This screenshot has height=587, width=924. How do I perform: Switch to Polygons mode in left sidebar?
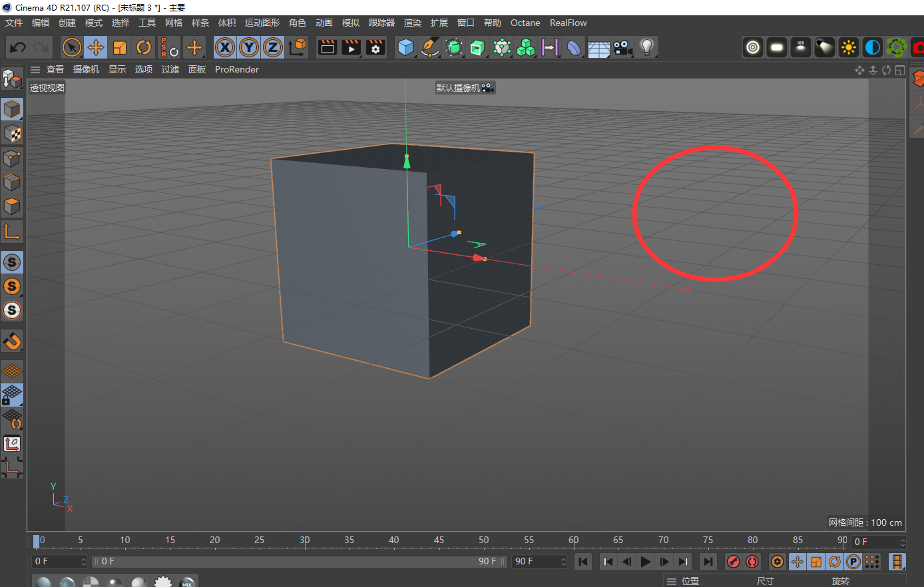[x=12, y=206]
